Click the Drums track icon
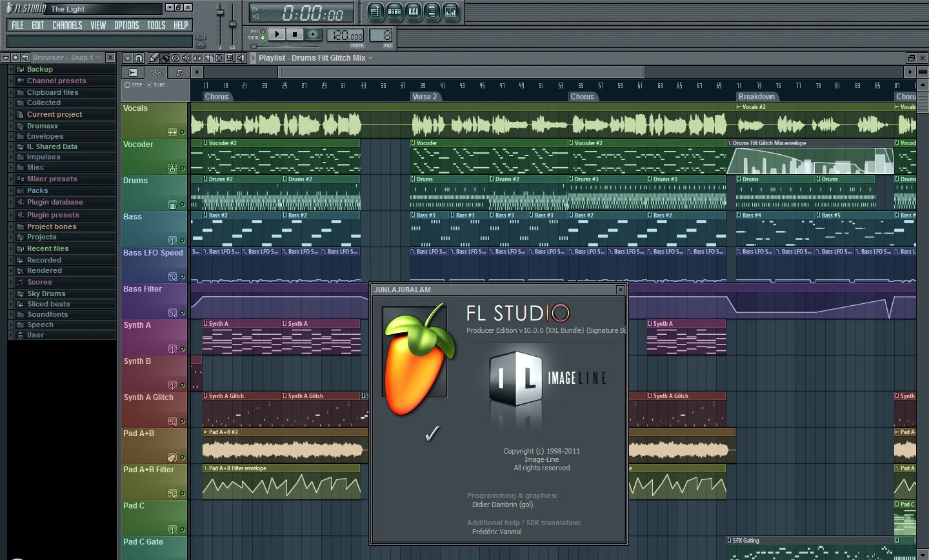The height and width of the screenshot is (560, 929). 172,204
